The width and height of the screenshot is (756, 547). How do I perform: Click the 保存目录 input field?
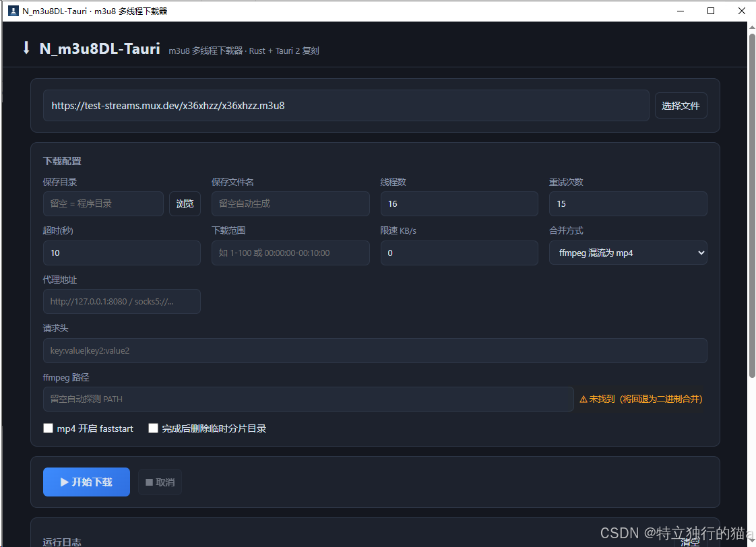tap(103, 204)
